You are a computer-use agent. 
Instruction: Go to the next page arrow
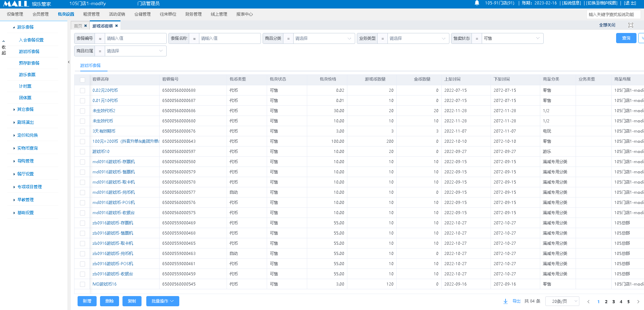[638, 302]
